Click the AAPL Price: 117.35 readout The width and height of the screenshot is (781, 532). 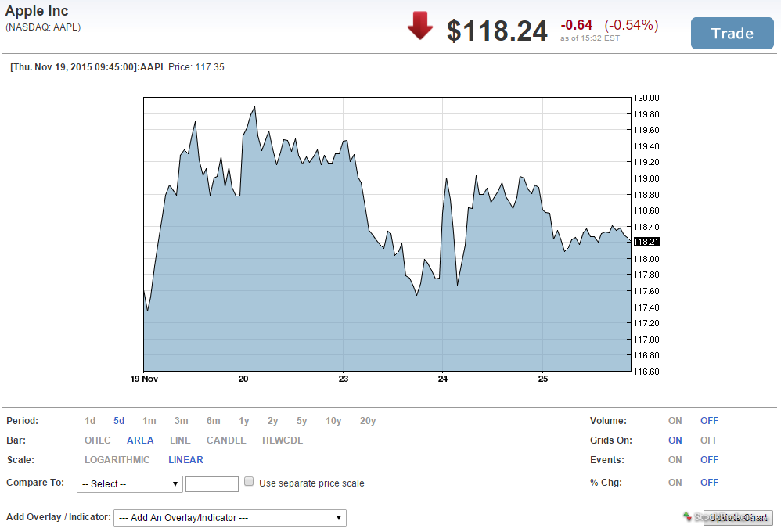(x=182, y=67)
